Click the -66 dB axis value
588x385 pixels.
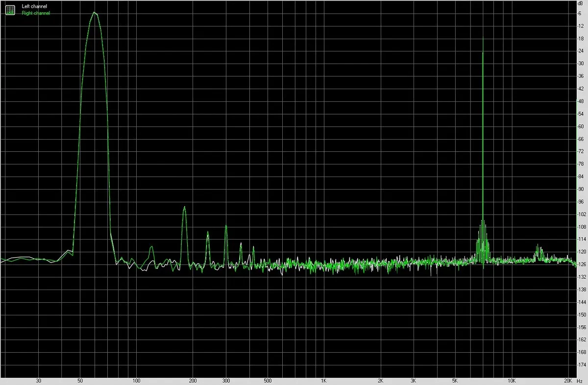click(581, 139)
